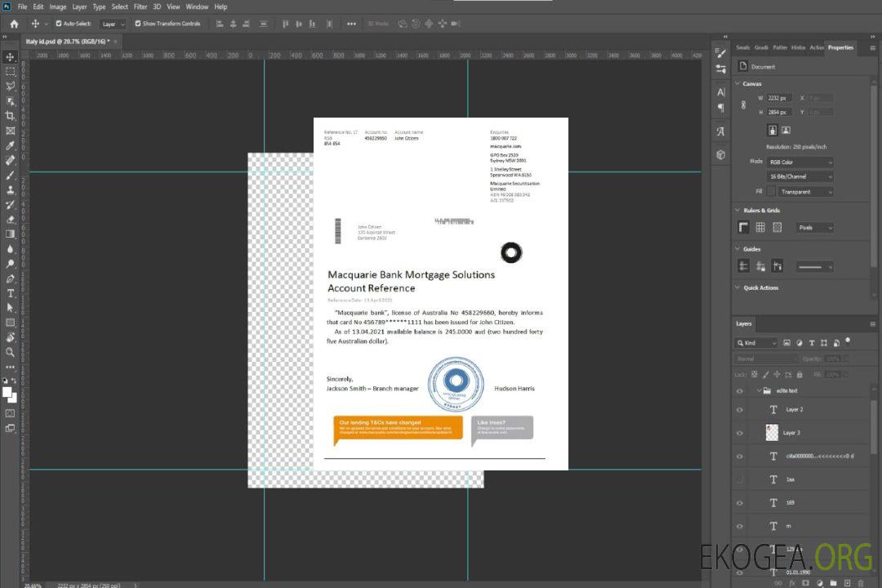882x588 pixels.
Task: Pick the Eyedropper tool
Action: (x=10, y=145)
